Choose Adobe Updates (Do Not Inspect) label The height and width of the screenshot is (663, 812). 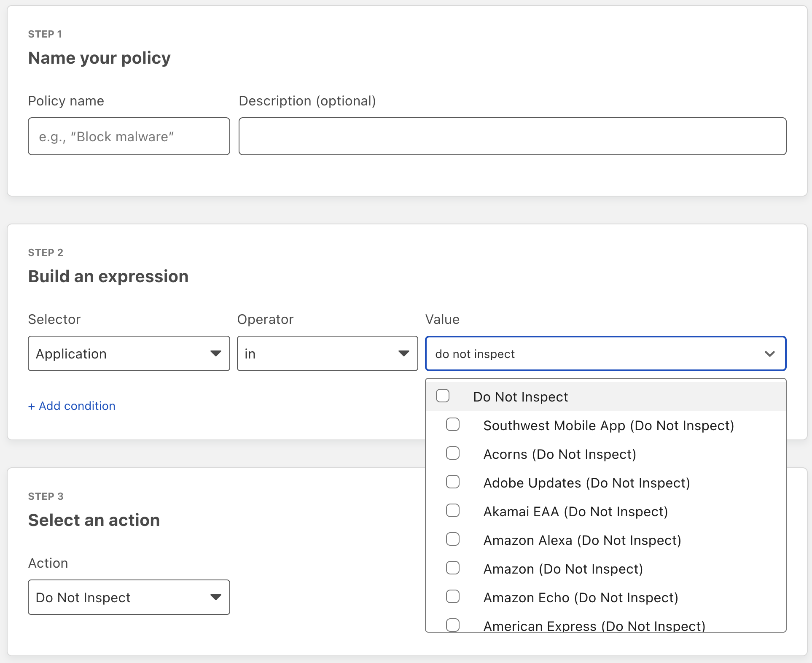[587, 483]
